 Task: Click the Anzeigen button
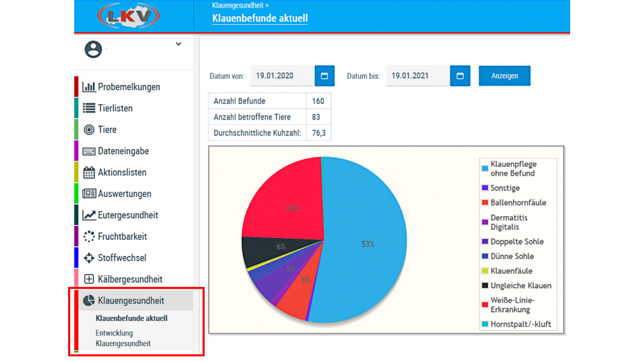point(504,76)
